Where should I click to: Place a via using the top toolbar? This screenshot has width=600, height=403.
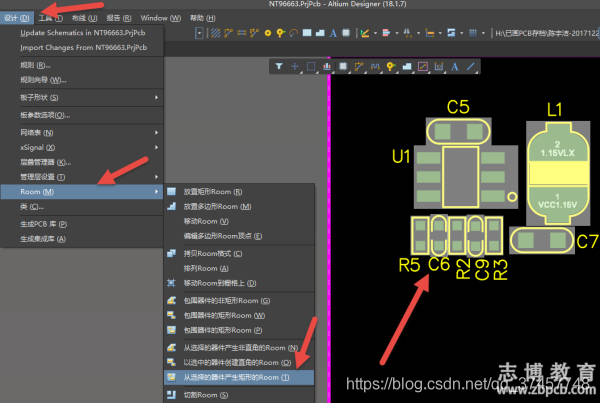281,33
